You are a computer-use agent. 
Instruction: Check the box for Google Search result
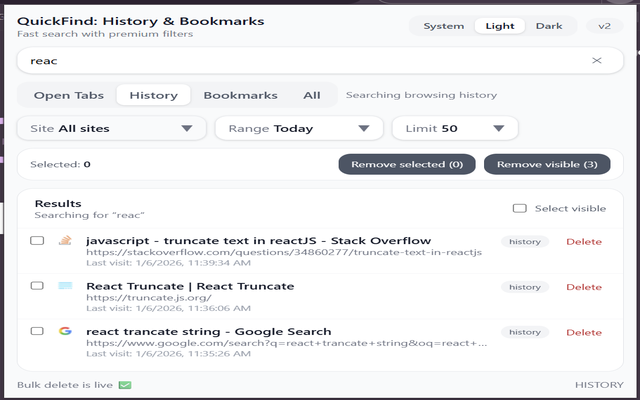37,331
